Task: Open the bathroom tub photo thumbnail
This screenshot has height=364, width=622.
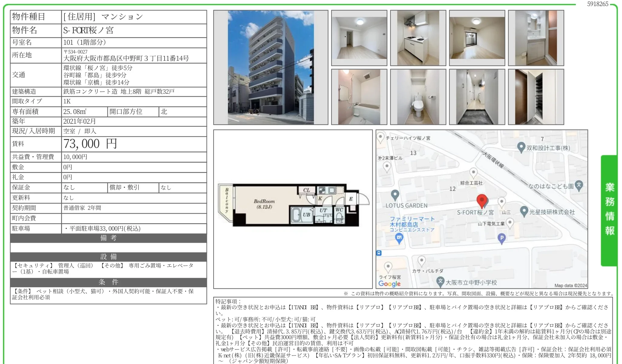Action: (x=359, y=97)
